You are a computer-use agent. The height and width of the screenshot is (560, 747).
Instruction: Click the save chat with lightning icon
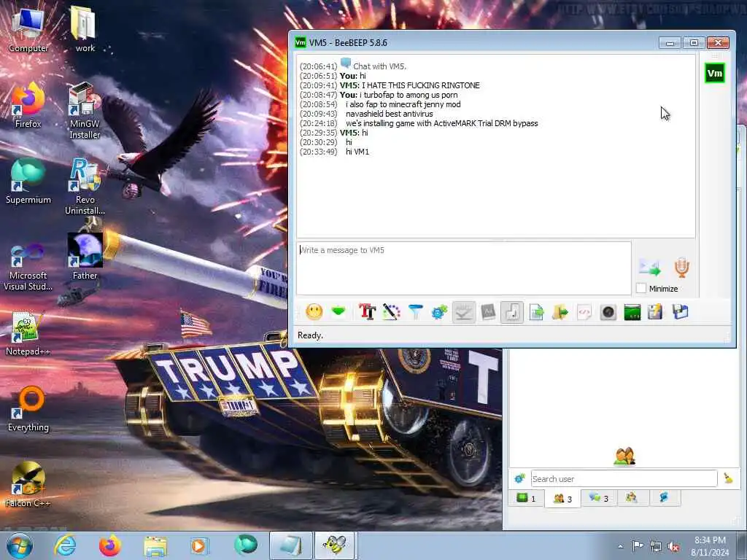pyautogui.click(x=656, y=312)
